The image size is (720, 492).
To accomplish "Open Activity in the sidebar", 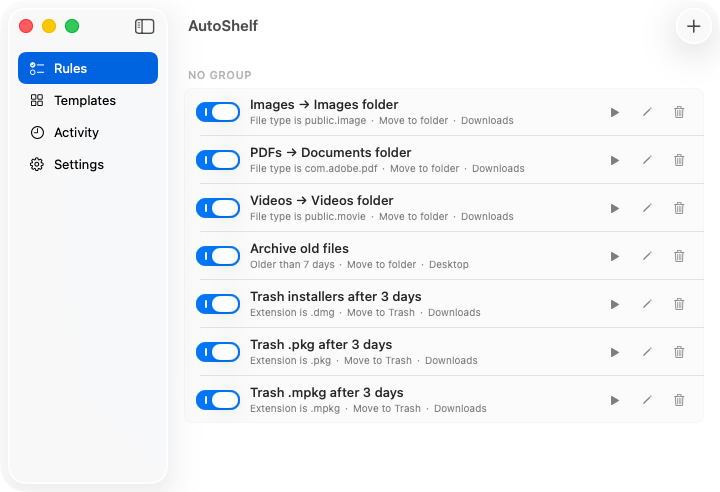I will coord(88,132).
